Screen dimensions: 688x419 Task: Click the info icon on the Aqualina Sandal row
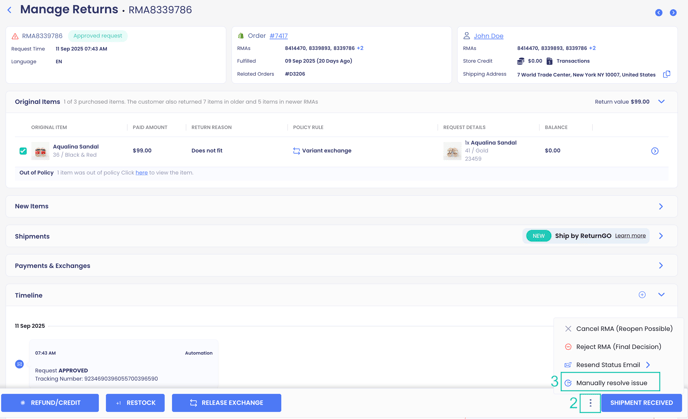(655, 151)
